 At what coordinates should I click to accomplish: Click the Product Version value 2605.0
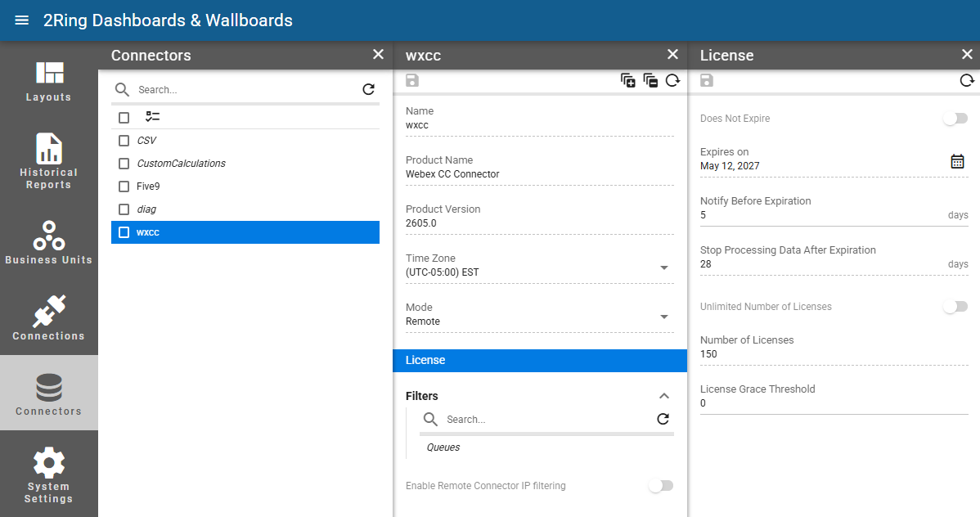(x=420, y=223)
